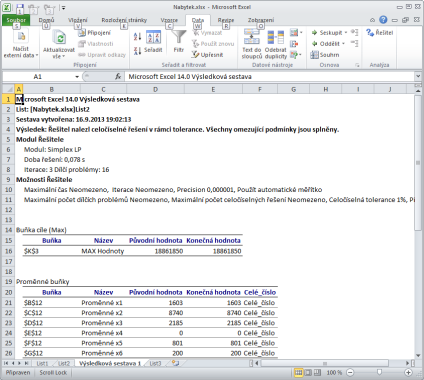Open the Name Box dropdown arrow
Viewport: 424px width, 380px height.
pos(77,77)
